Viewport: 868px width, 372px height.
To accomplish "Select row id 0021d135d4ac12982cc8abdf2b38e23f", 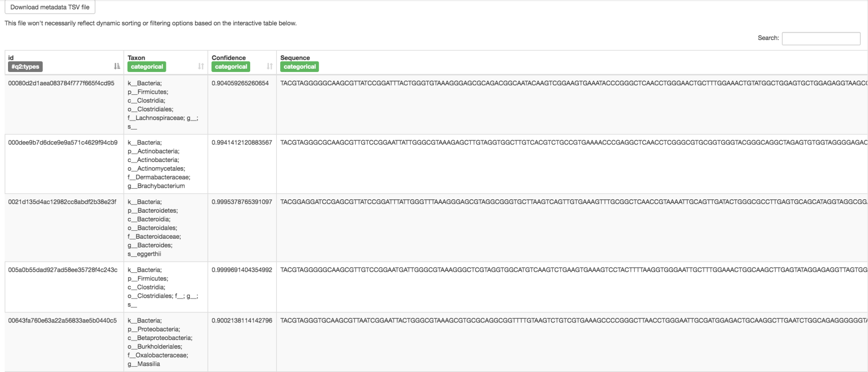I will coord(62,202).
